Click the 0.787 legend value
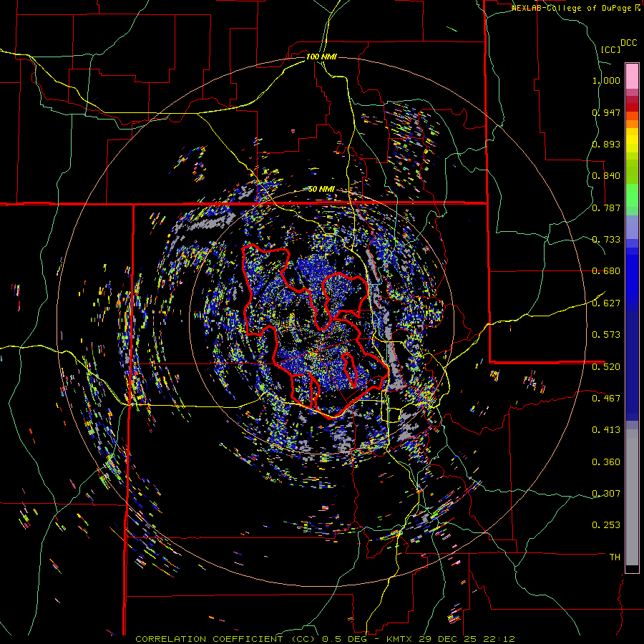The height and width of the screenshot is (644, 644). coord(606,208)
